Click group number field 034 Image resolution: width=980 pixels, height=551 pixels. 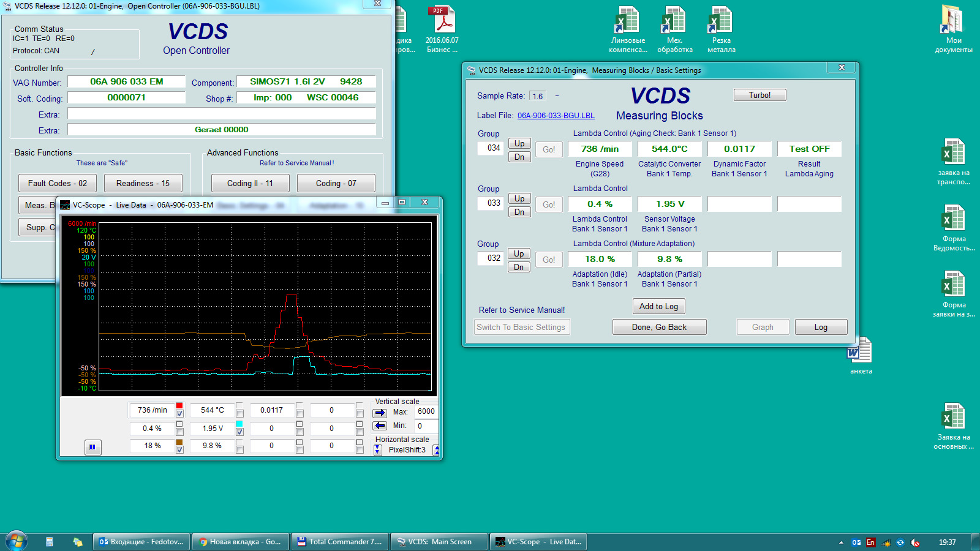pos(491,148)
